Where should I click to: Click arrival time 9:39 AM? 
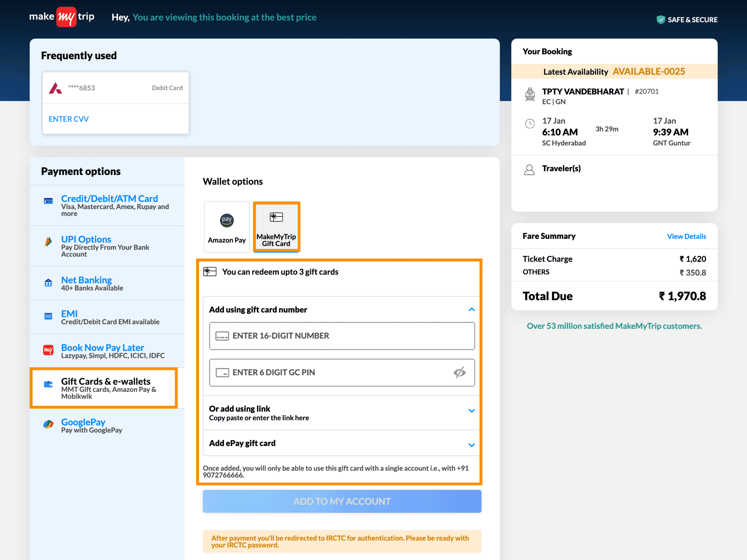click(671, 132)
